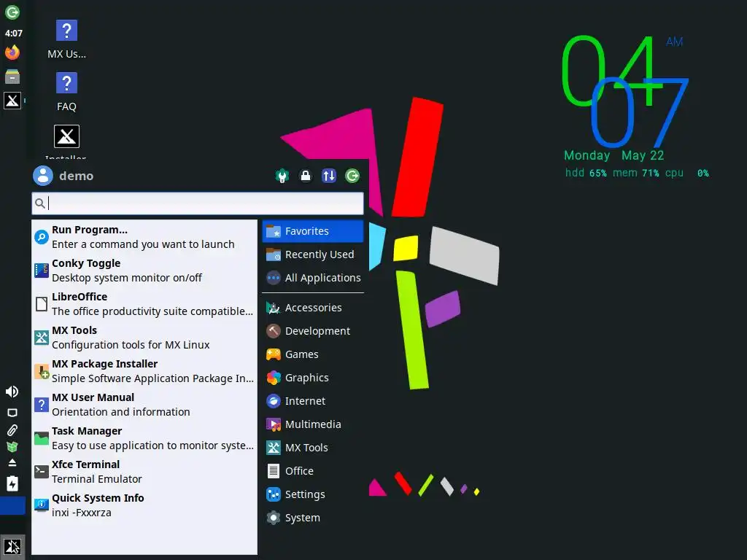This screenshot has height=560, width=747.
Task: Click the paperclip clipboard icon in panel
Action: coord(12,430)
